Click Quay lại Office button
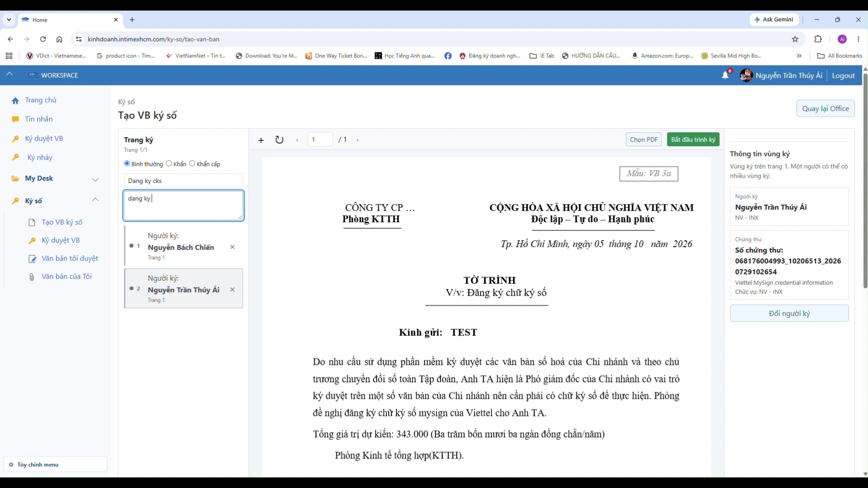The image size is (868, 488). (x=826, y=108)
